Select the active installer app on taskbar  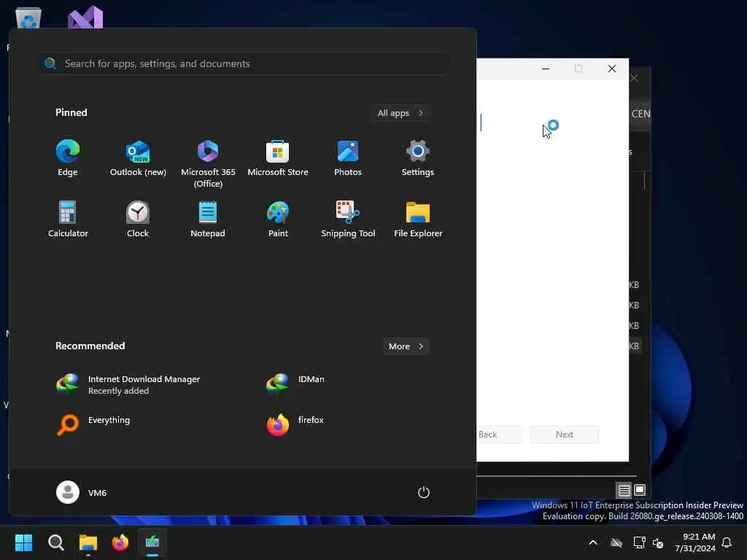pos(152,542)
